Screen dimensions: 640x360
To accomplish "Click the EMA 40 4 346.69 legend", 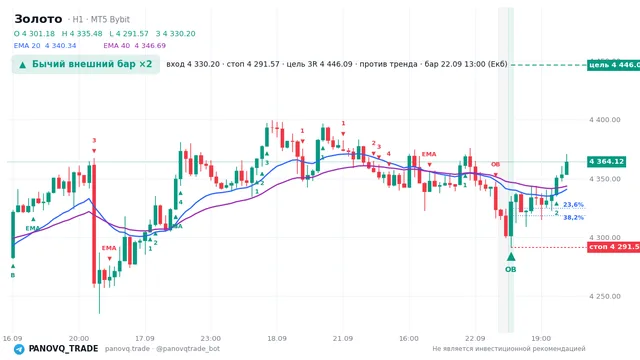I will pyautogui.click(x=135, y=46).
